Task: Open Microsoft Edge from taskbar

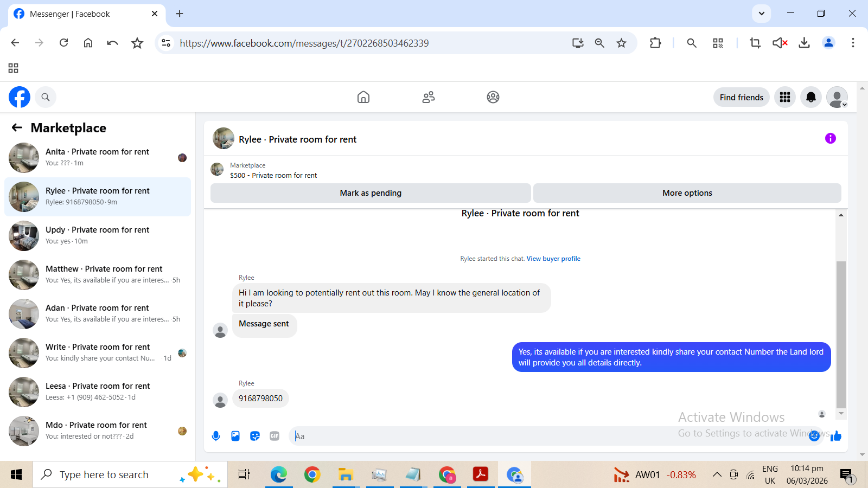Action: click(278, 475)
